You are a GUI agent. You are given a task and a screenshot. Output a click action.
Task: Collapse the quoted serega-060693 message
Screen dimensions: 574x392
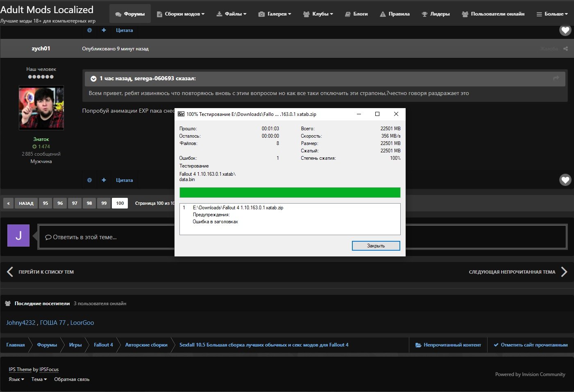pyautogui.click(x=93, y=79)
